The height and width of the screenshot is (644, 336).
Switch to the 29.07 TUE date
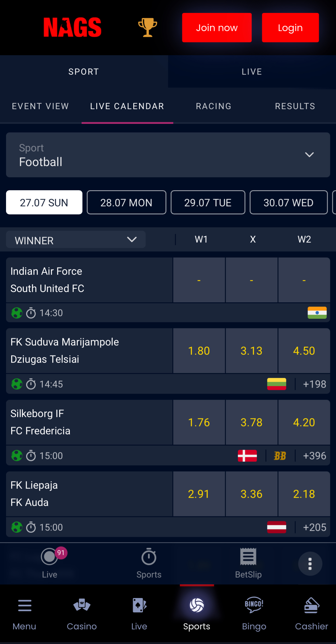tap(208, 202)
